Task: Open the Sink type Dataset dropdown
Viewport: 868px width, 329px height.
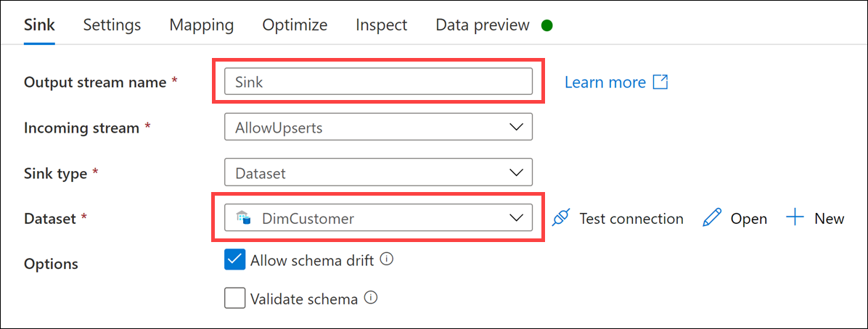Action: point(379,172)
